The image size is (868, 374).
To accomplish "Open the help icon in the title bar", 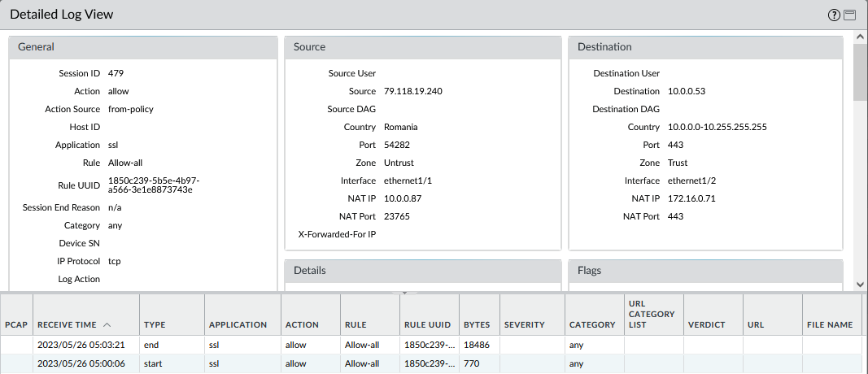I will click(x=834, y=15).
